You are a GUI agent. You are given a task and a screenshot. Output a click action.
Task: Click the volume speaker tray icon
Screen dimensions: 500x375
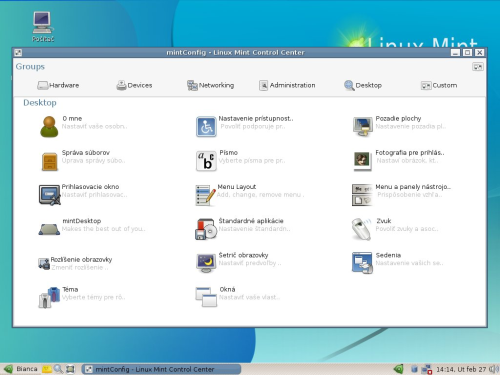tap(494, 369)
